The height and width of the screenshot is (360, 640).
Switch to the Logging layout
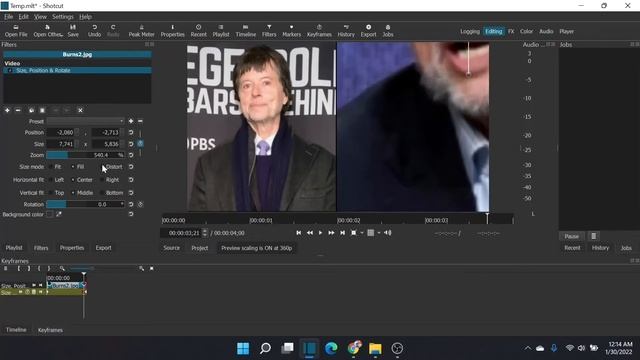[x=470, y=31]
